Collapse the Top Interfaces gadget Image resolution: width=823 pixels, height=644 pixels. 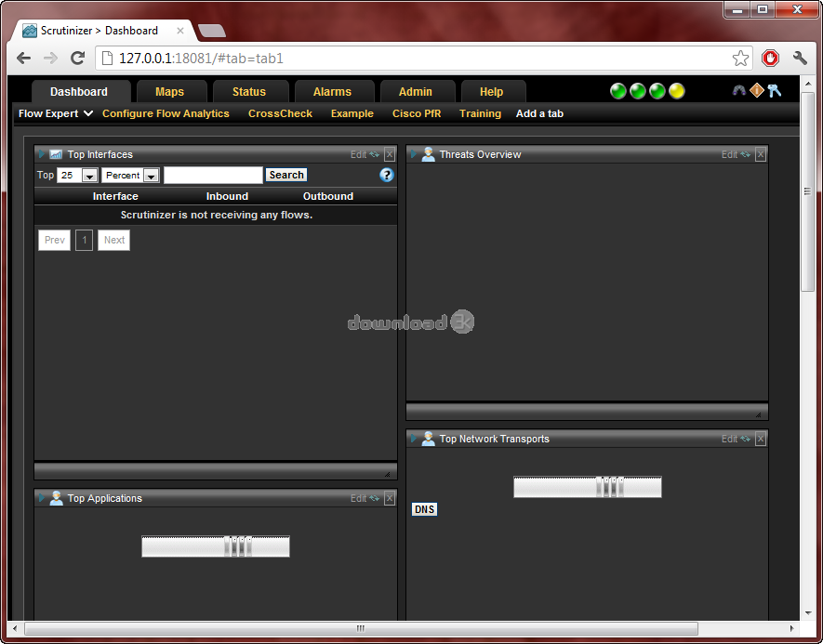[x=42, y=154]
